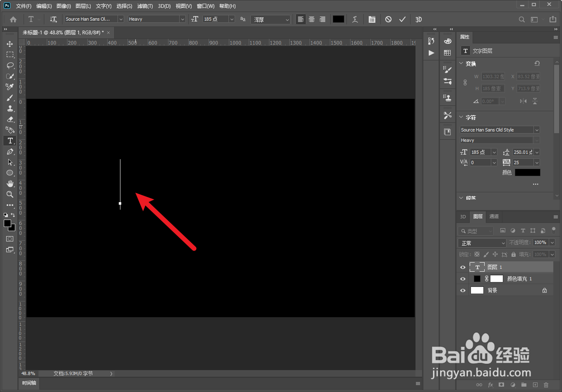This screenshot has height=392, width=562.
Task: Toggle the lock all icon in Layers
Action: tap(514, 254)
